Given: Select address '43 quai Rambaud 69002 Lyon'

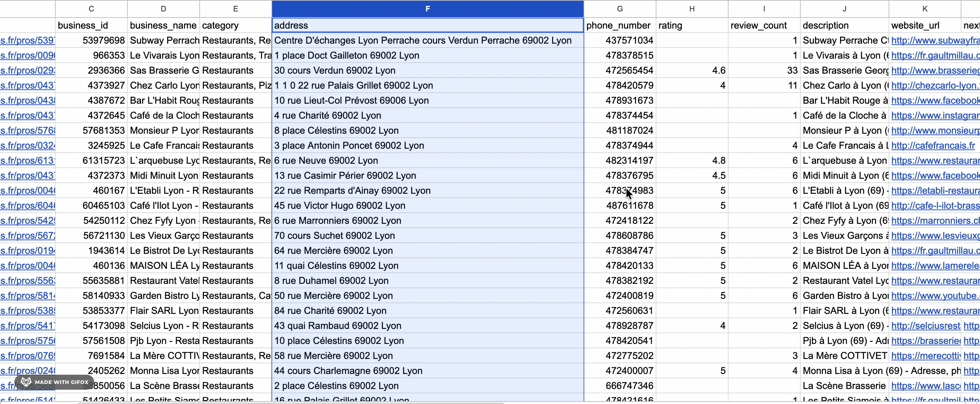Looking at the screenshot, I should click(x=427, y=326).
